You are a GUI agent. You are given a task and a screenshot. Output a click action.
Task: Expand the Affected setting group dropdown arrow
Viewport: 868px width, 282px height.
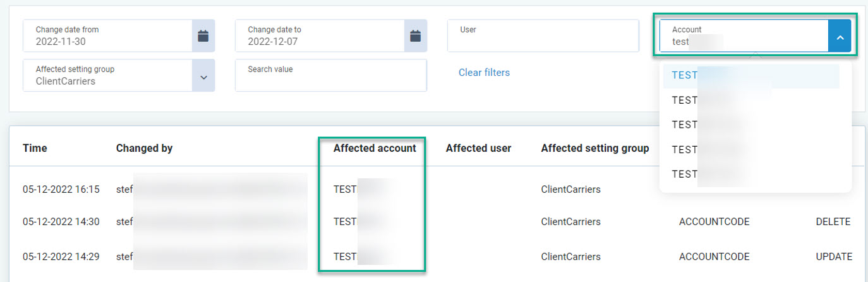203,77
